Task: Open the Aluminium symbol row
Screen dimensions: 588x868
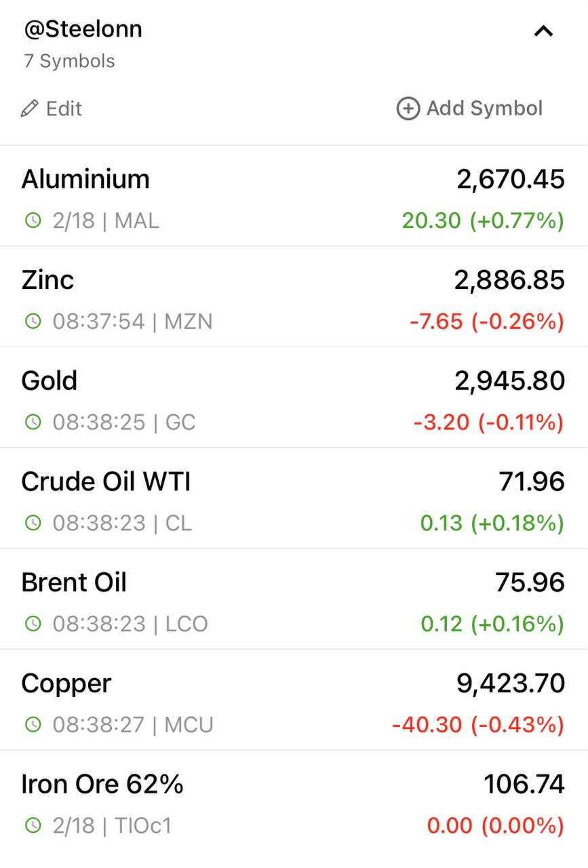Action: point(294,196)
